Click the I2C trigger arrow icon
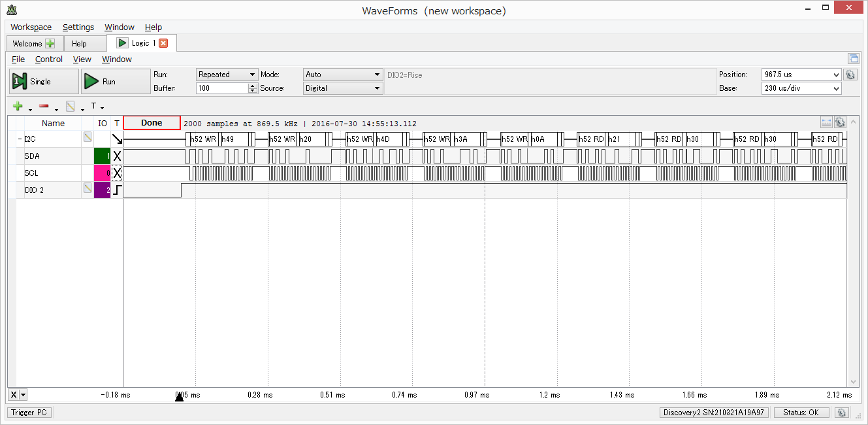The image size is (868, 425). coord(117,139)
